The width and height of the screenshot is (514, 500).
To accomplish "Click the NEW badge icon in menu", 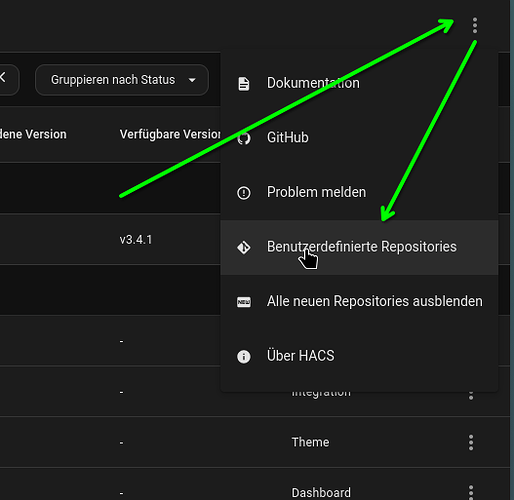I will (244, 302).
